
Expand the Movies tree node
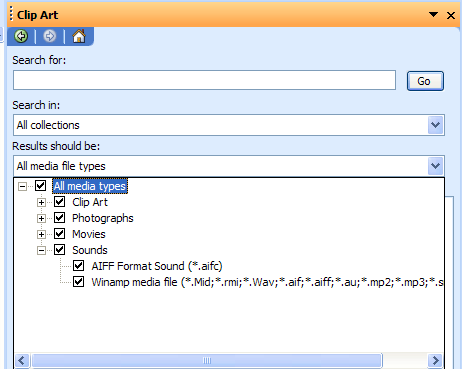tap(41, 234)
